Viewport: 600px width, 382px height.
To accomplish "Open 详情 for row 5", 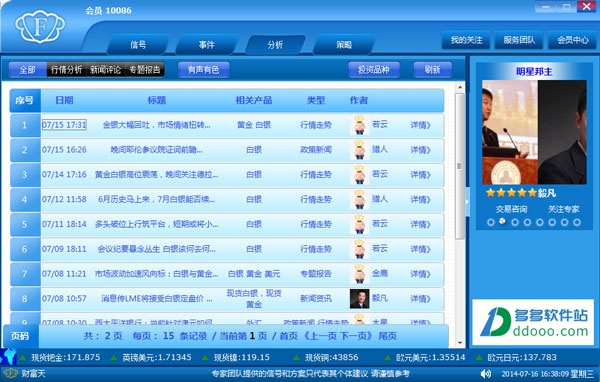I will pyautogui.click(x=421, y=224).
